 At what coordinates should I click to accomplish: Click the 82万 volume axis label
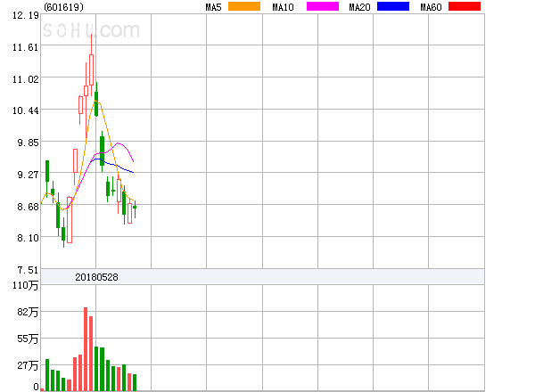(28, 312)
